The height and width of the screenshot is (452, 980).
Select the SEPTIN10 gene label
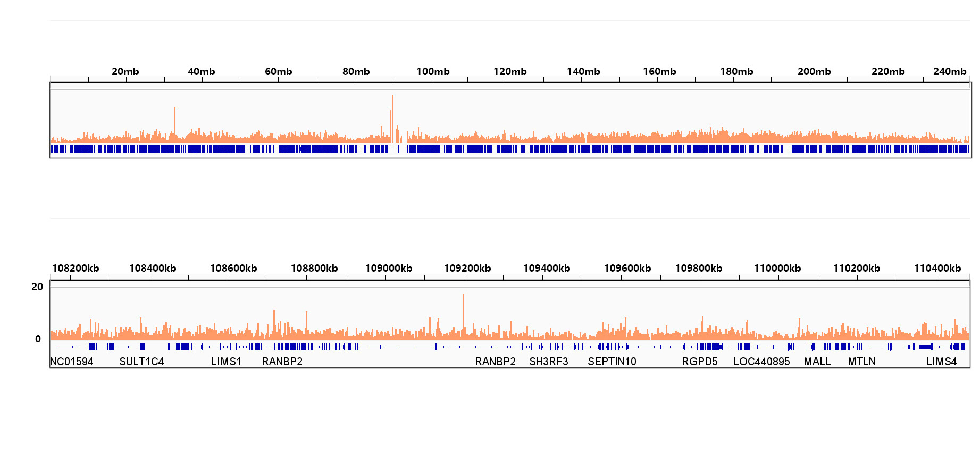click(x=612, y=362)
